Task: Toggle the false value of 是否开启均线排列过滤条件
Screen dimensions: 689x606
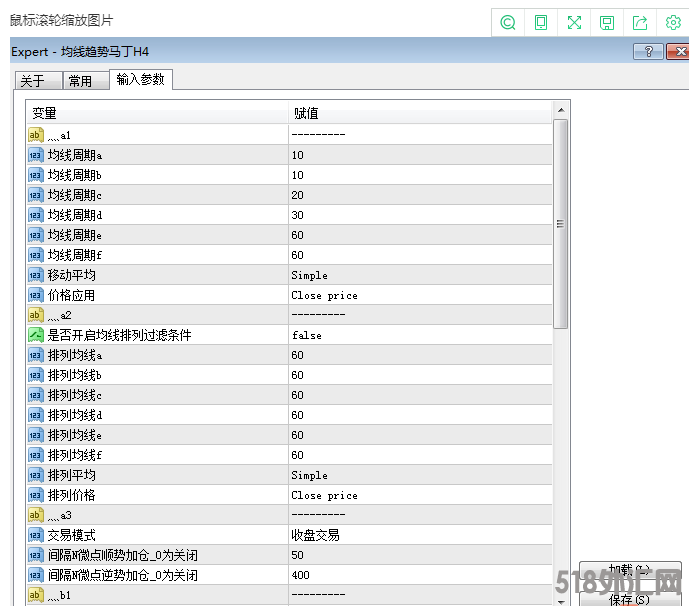Action: (x=420, y=335)
